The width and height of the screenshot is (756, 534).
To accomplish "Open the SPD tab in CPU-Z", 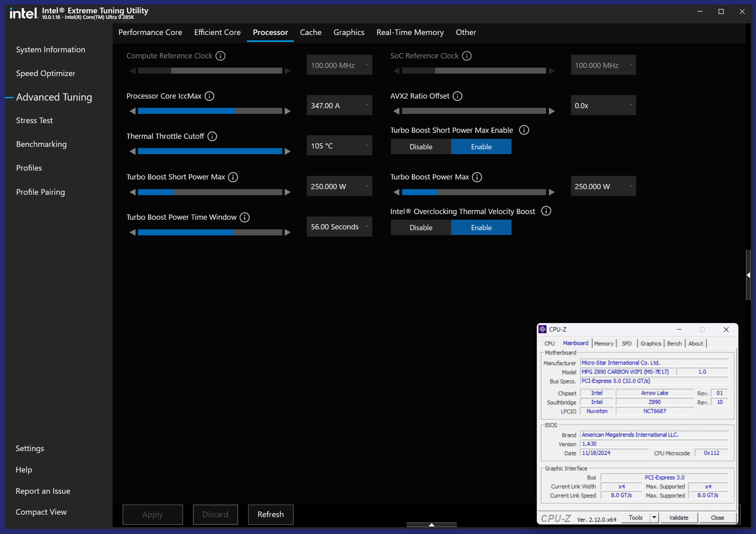I will [627, 343].
